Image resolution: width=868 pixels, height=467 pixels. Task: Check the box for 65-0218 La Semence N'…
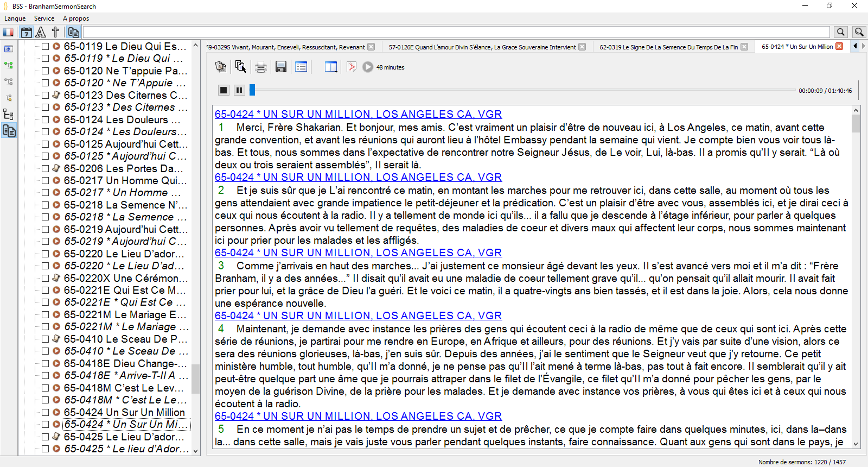(x=46, y=205)
